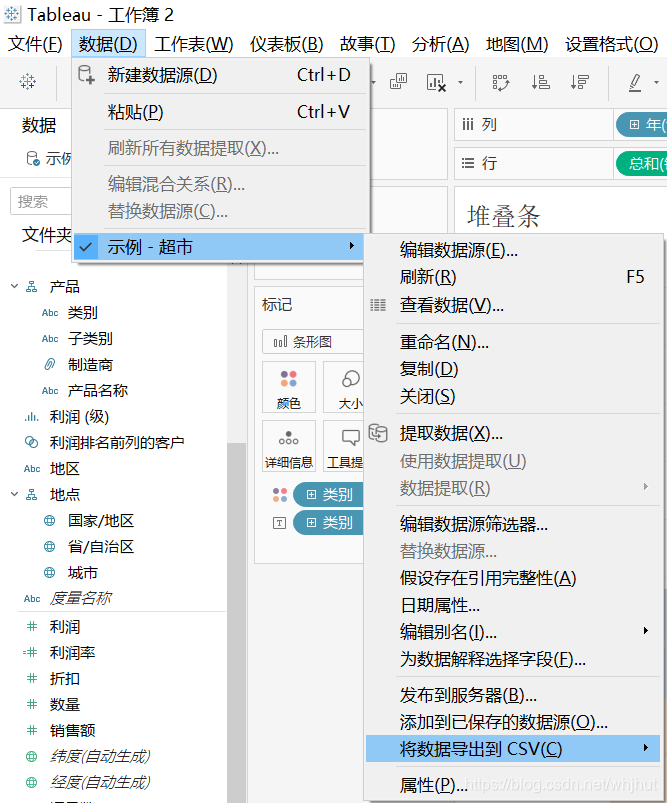Click the product hierarchy icon
Viewport: 667px width, 803px height.
click(32, 286)
